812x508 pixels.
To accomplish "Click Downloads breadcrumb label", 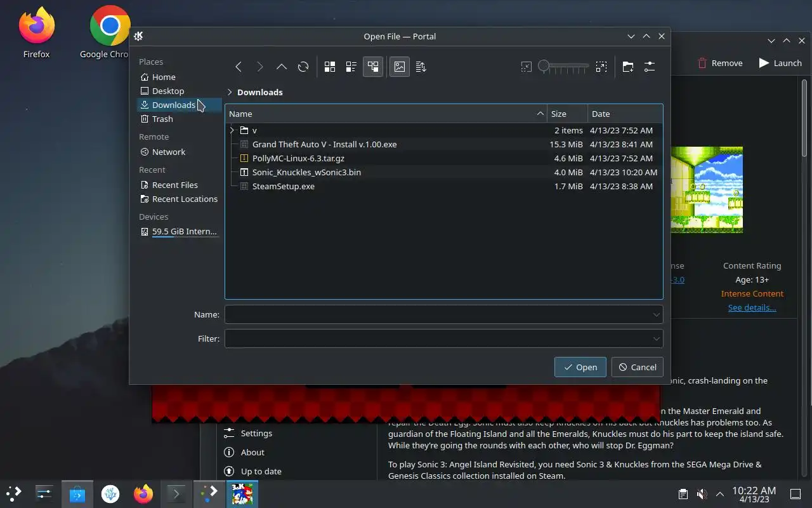I will [x=260, y=92].
